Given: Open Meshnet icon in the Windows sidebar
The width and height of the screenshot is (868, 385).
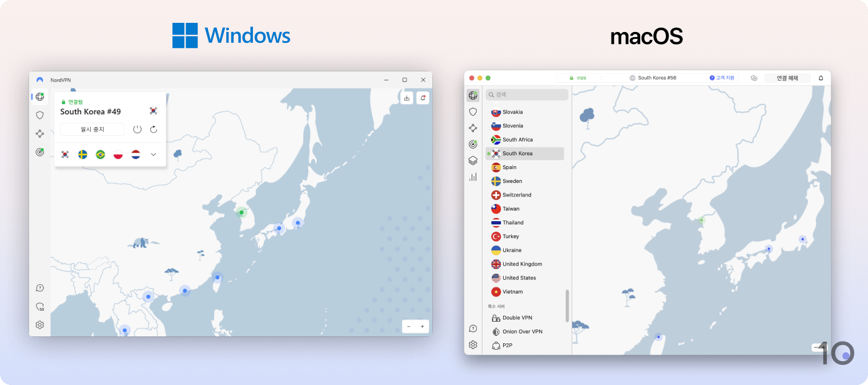Looking at the screenshot, I should (x=39, y=134).
